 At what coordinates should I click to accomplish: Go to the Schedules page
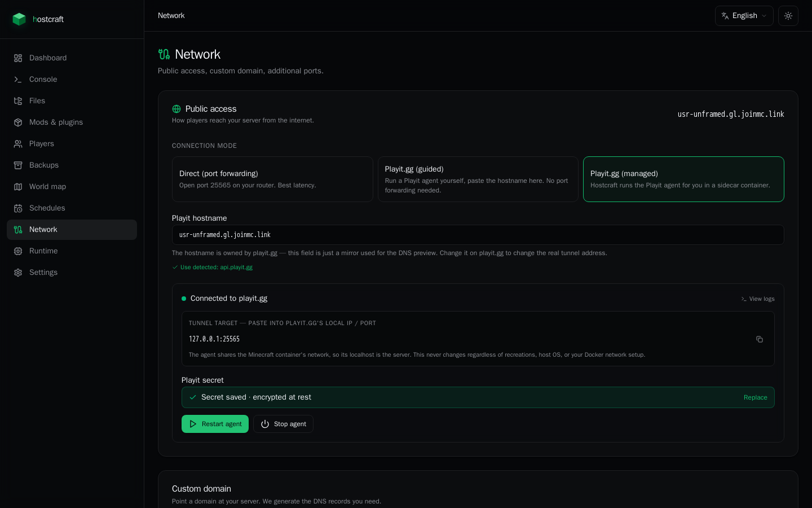coord(72,208)
